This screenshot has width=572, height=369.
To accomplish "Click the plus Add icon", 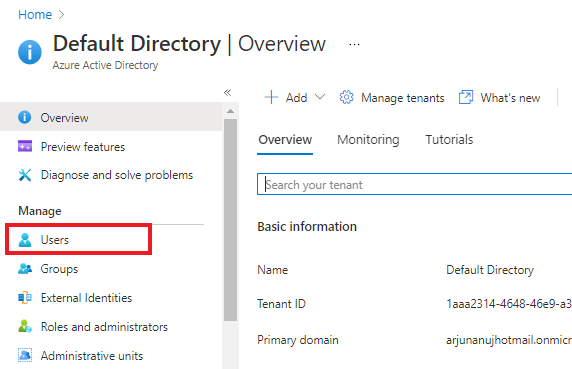I will (271, 97).
